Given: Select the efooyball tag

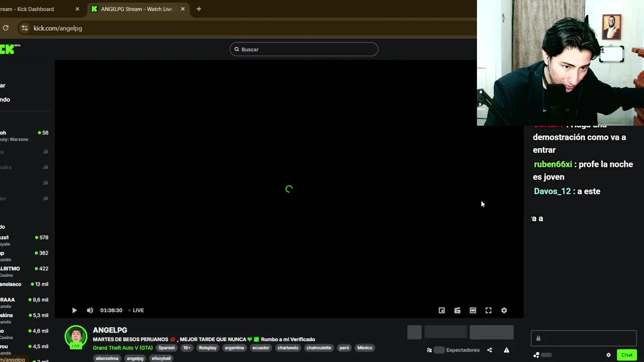Looking at the screenshot, I should (161, 358).
